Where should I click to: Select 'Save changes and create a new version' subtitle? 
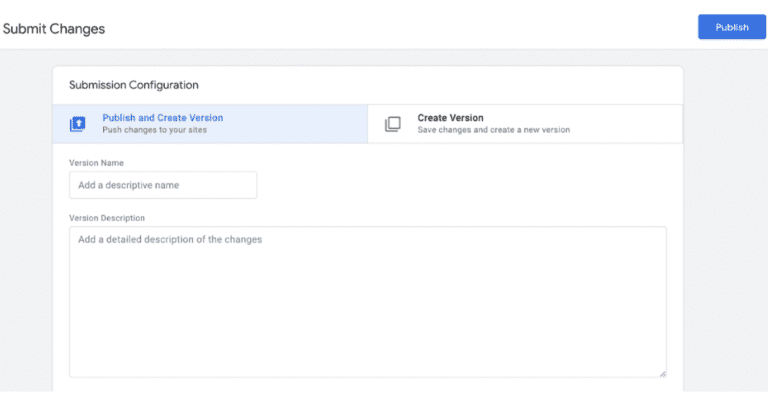[494, 130]
